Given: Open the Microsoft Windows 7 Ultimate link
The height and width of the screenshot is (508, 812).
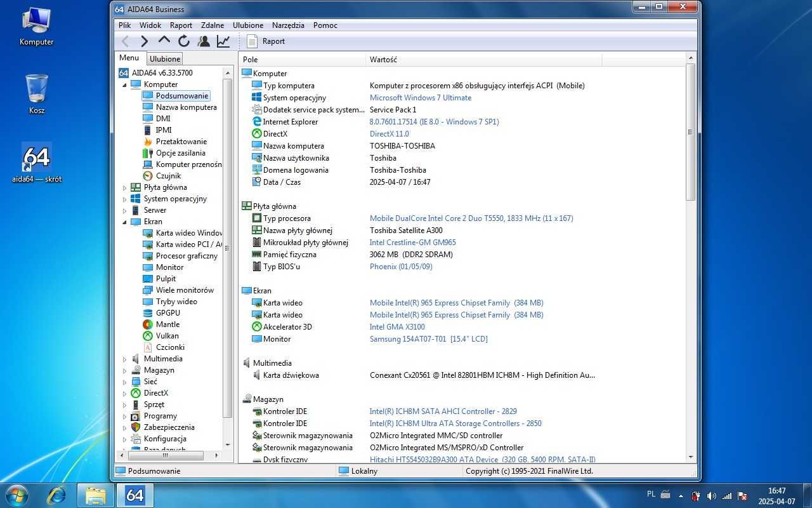Looking at the screenshot, I should click(x=421, y=98).
